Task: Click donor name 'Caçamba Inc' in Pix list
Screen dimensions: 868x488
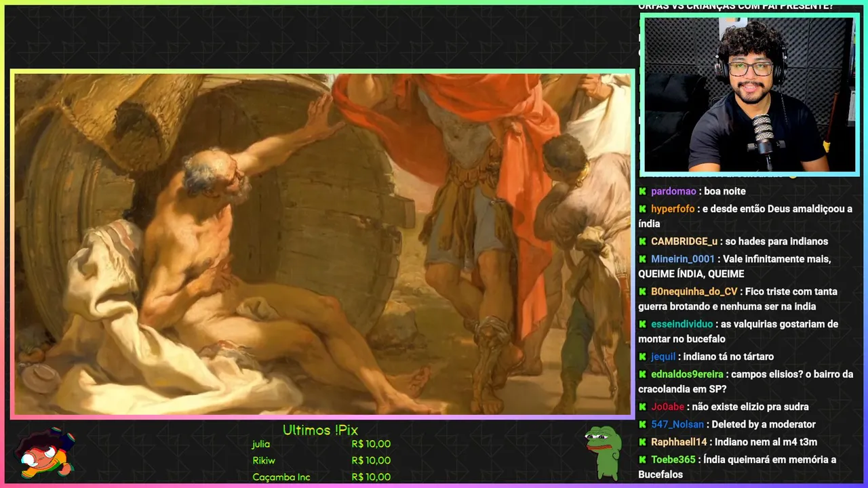Action: tap(281, 477)
